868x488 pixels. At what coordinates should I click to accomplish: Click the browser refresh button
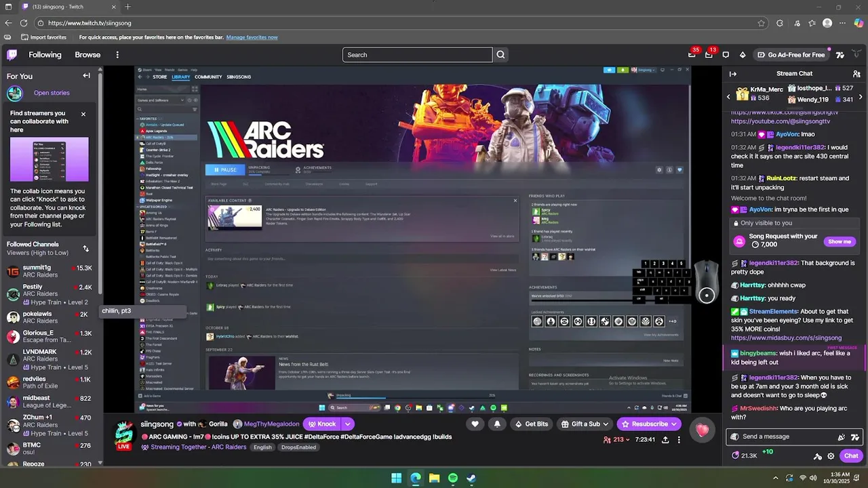click(24, 23)
